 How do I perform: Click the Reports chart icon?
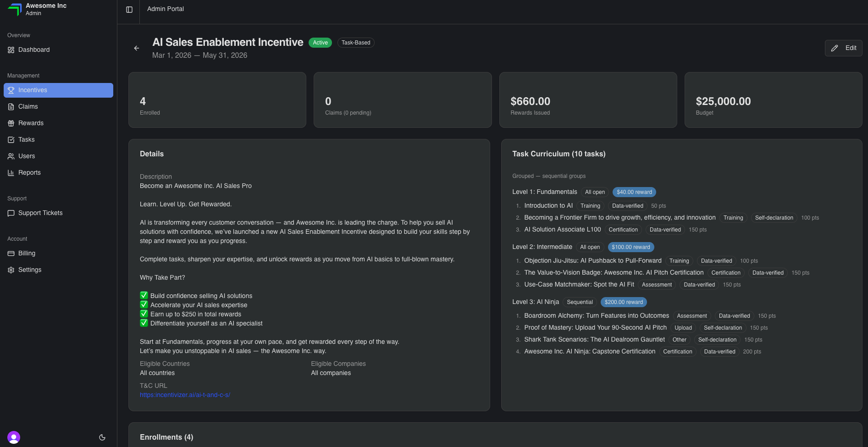[x=11, y=173]
